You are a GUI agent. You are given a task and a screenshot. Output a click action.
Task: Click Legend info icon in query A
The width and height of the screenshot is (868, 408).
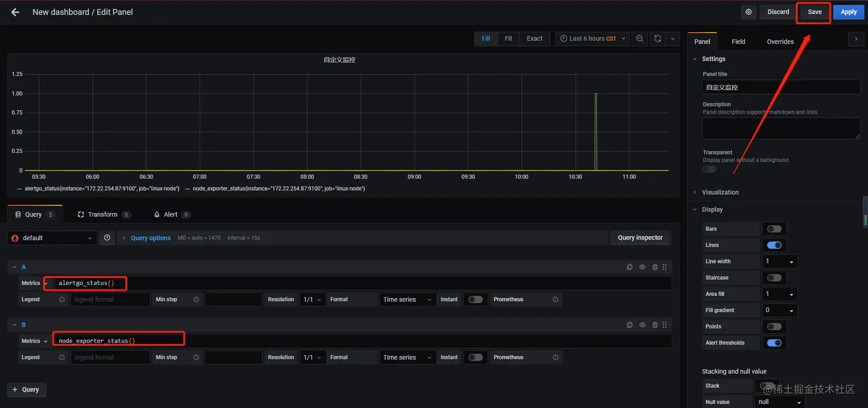[x=62, y=299]
